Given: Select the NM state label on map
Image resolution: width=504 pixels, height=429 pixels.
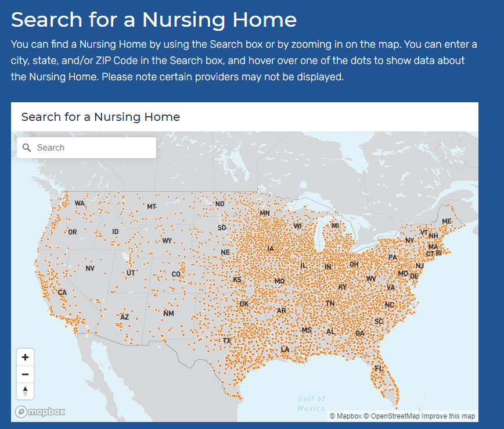Looking at the screenshot, I should tap(168, 314).
